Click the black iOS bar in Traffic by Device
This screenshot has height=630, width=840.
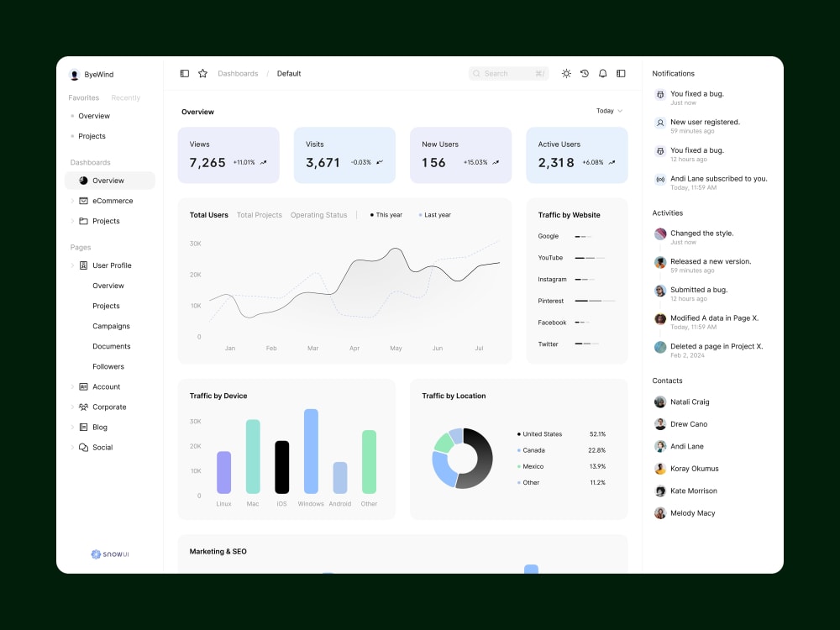pos(281,467)
